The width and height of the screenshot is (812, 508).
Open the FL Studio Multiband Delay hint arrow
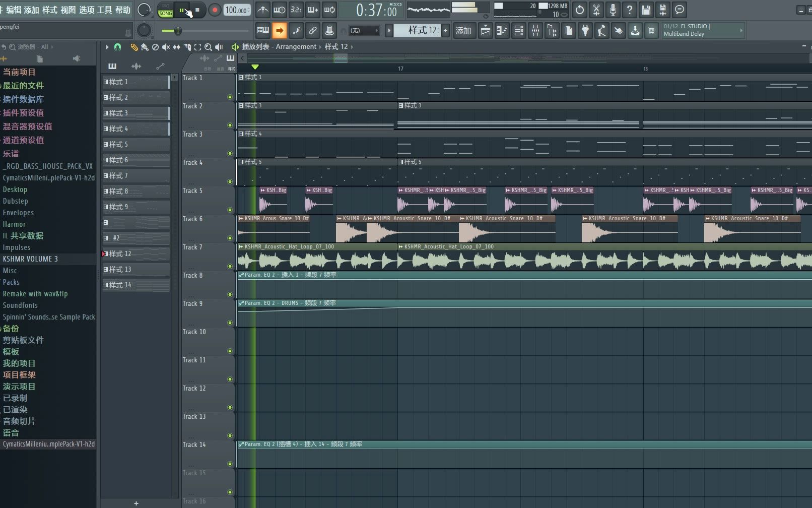coord(741,31)
